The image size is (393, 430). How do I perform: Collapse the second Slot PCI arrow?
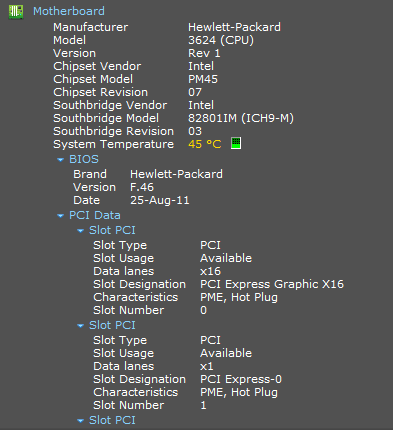(80, 326)
